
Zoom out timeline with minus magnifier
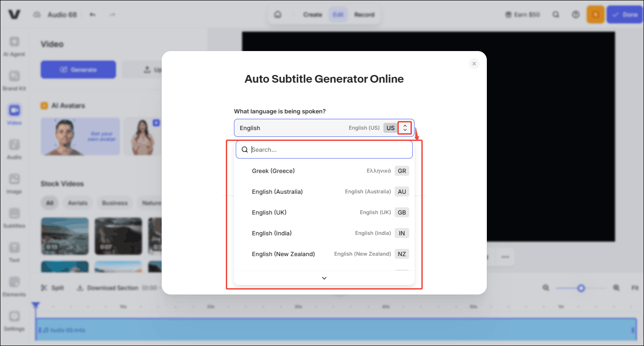click(546, 288)
